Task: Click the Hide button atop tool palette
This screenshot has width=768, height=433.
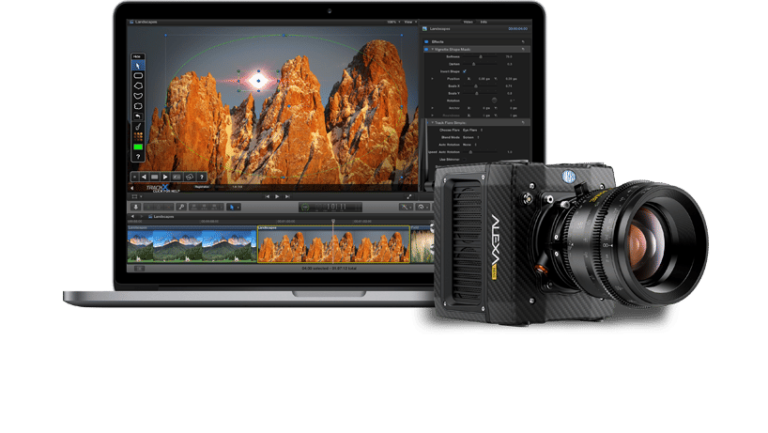Action: click(137, 56)
